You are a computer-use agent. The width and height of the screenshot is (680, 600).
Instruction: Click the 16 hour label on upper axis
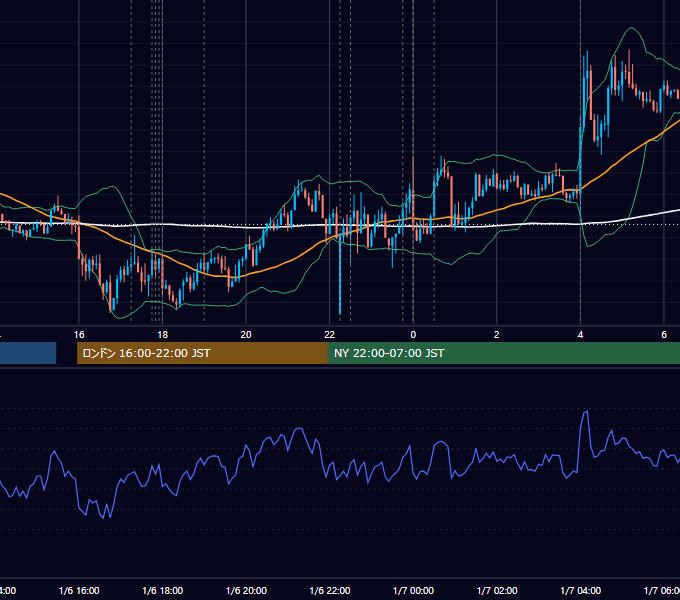click(79, 335)
